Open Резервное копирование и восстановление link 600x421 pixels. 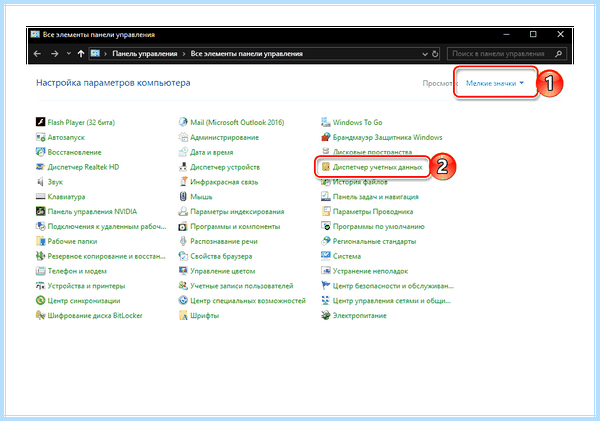[x=106, y=256]
